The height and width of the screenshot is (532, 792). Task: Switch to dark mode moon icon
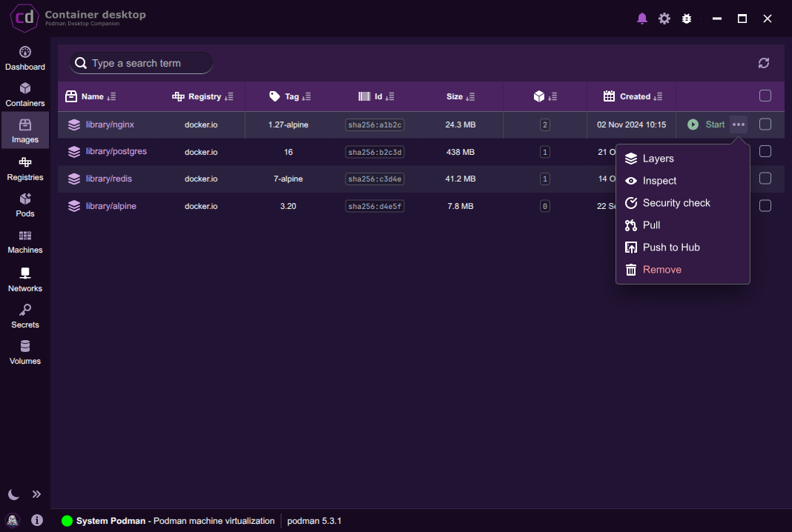(x=13, y=494)
